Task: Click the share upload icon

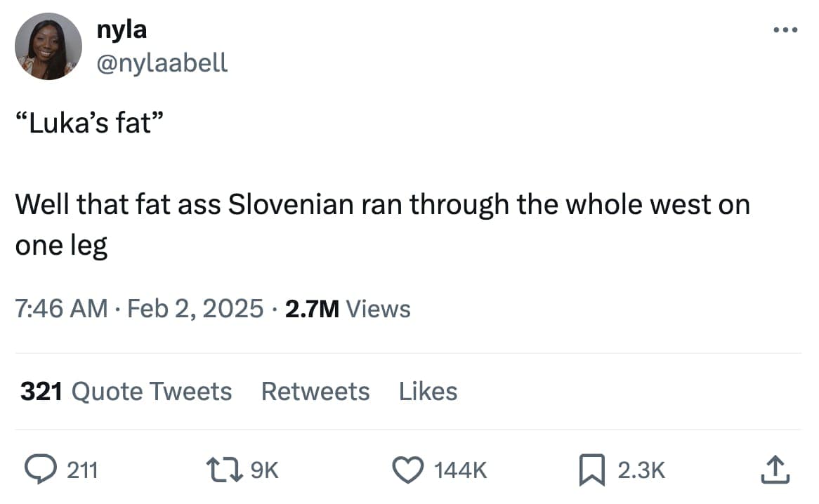Action: 775,470
